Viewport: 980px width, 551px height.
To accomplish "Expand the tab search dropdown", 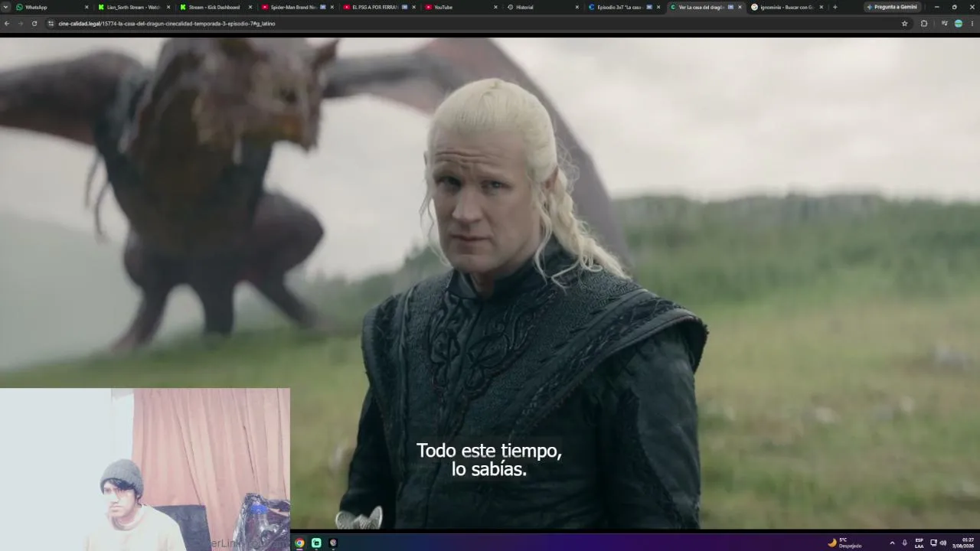I will [5, 7].
